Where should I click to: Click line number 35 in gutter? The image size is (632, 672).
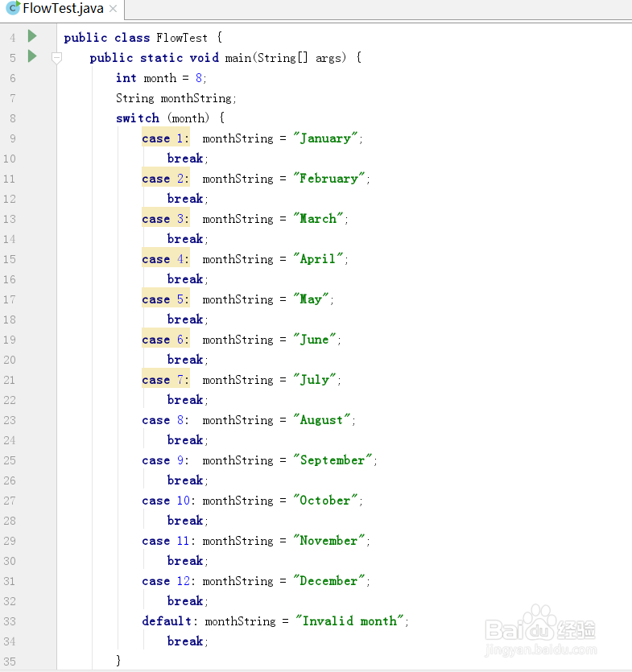click(x=10, y=662)
